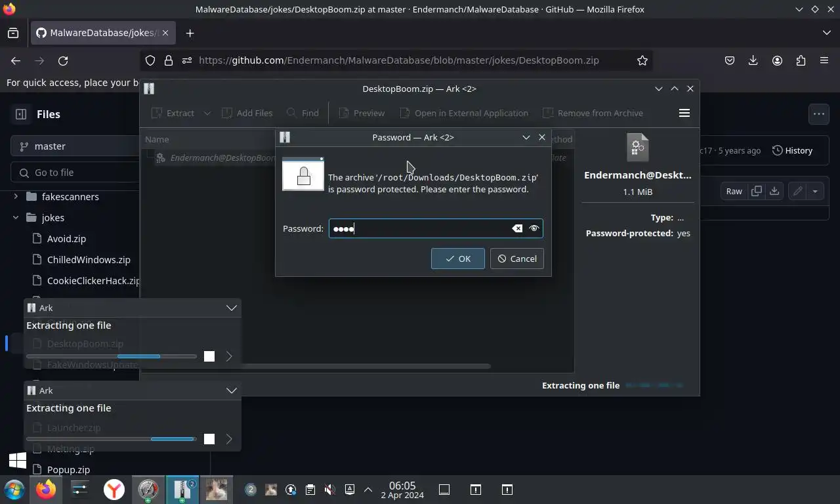Open CookieClickerHack.zip in file tree
The height and width of the screenshot is (504, 840).
click(93, 281)
